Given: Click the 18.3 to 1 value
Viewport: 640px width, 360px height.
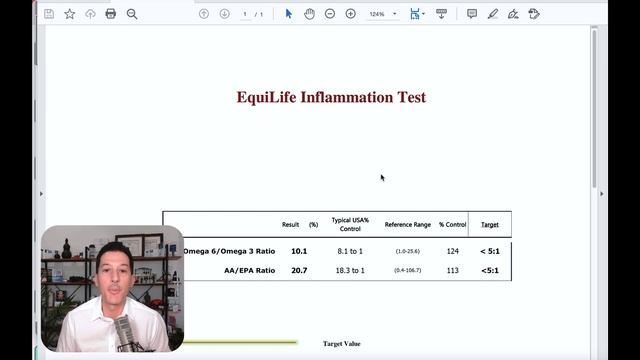Looking at the screenshot, I should (x=350, y=270).
